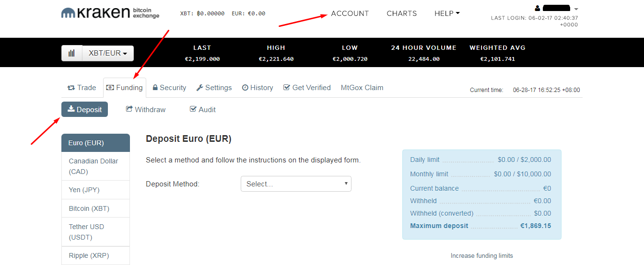Click the HIGH price €2,221.640

[276, 59]
